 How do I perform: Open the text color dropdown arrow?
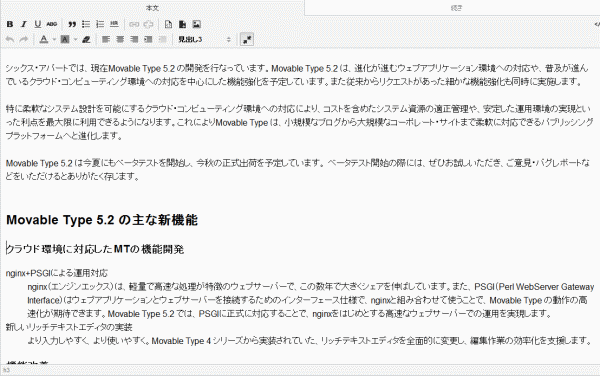click(54, 39)
